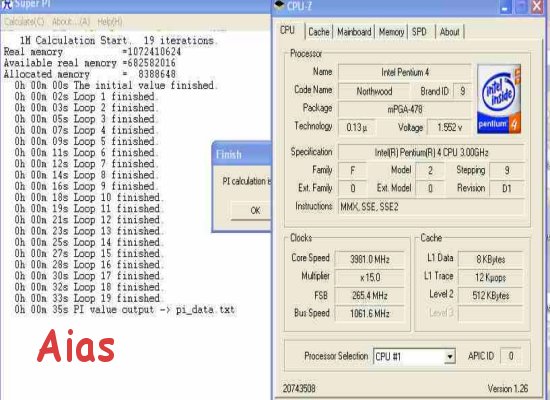550x400 pixels.
Task: Click the Package value mPGA-478
Action: point(404,109)
